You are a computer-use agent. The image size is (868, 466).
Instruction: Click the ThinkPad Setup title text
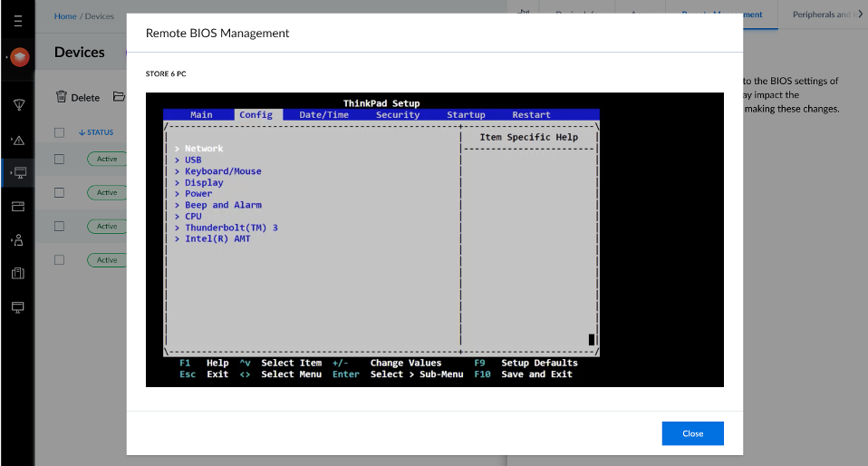(x=381, y=103)
